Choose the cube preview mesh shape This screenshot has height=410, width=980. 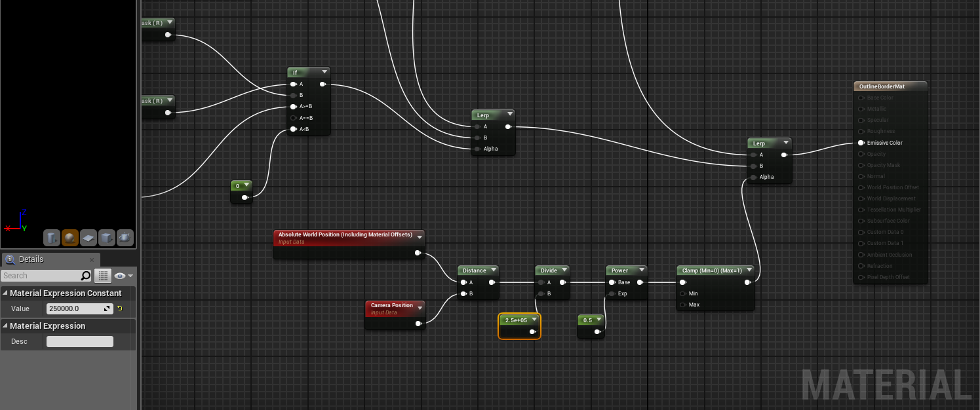(x=106, y=238)
